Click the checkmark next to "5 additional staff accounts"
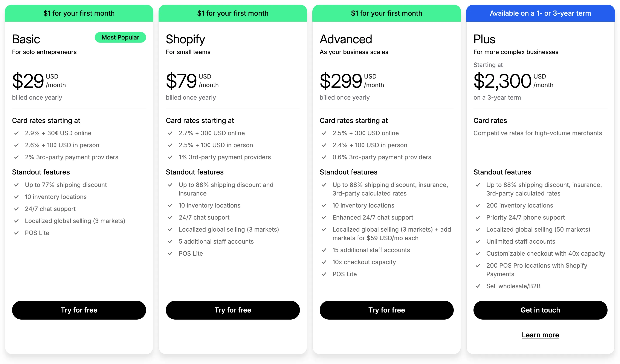The width and height of the screenshot is (620, 364). pyautogui.click(x=171, y=241)
